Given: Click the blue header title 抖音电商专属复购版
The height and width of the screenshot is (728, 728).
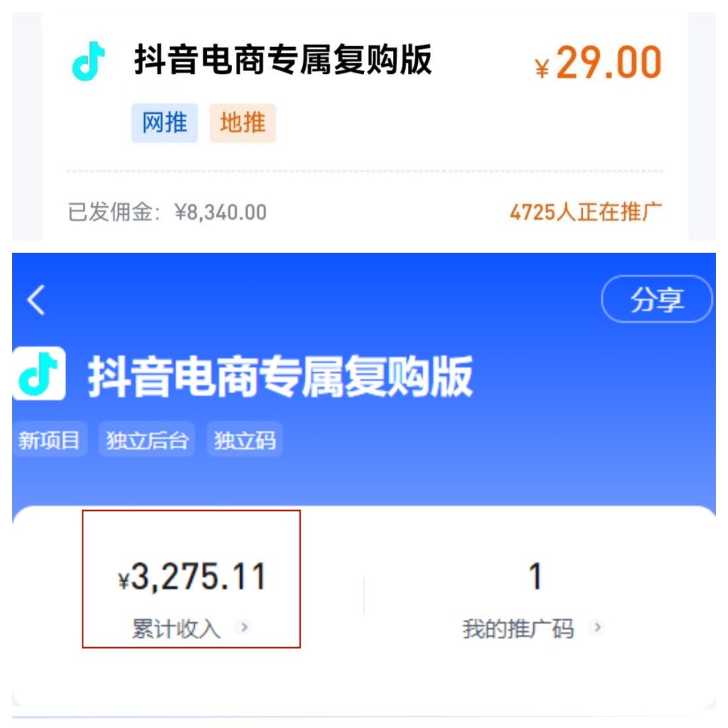Looking at the screenshot, I should pyautogui.click(x=280, y=376).
